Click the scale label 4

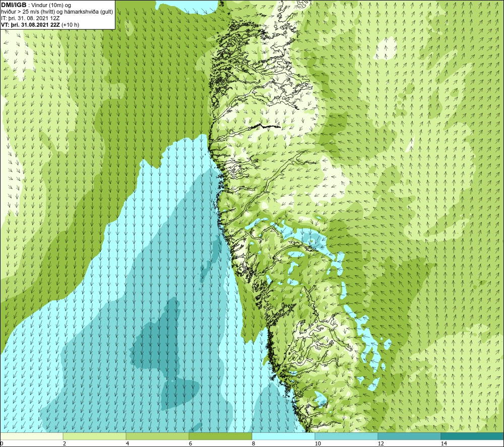point(128,443)
